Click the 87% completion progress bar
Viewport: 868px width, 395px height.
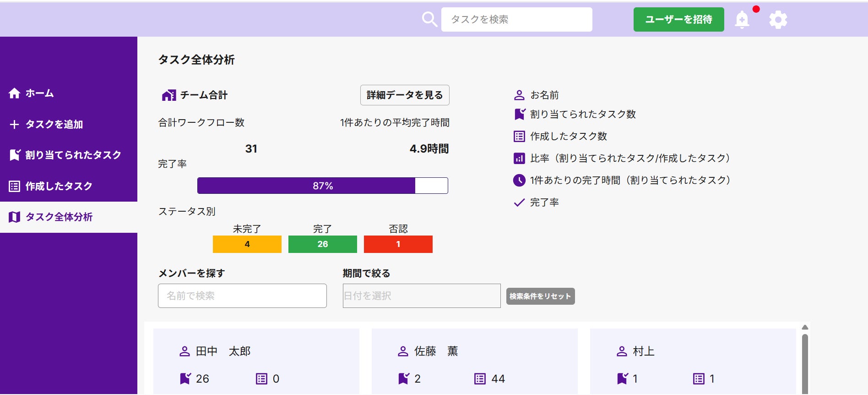click(x=322, y=186)
